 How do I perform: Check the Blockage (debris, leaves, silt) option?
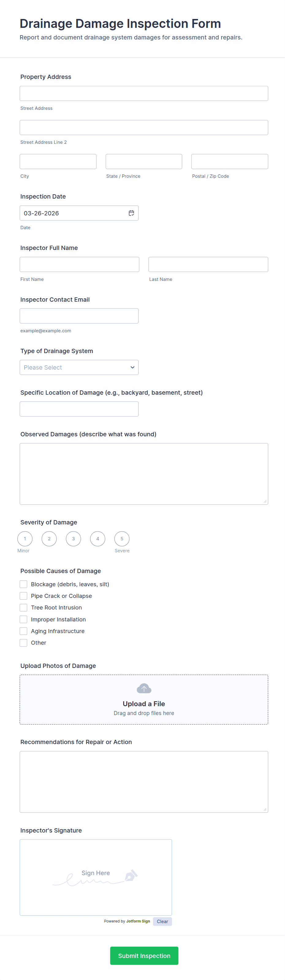(x=24, y=584)
